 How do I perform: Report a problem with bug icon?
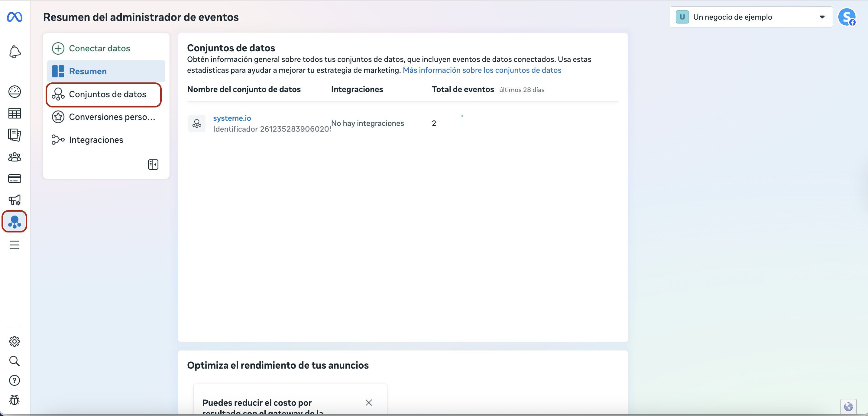(x=15, y=400)
